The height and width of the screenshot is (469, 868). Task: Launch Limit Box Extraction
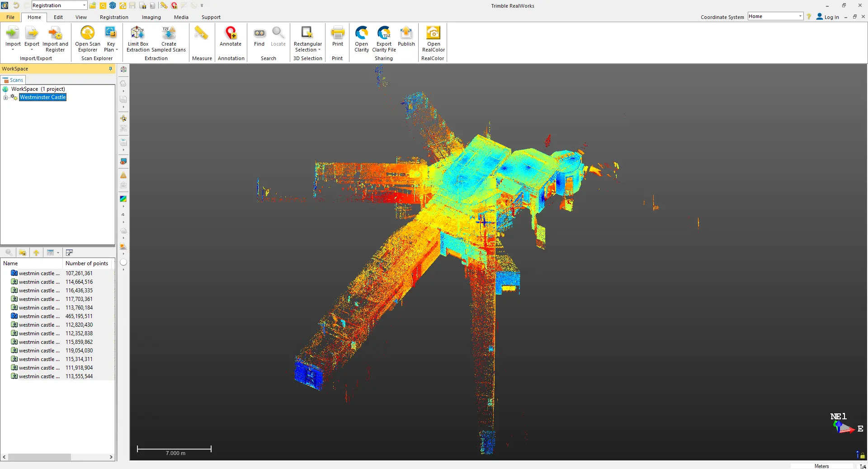(138, 38)
